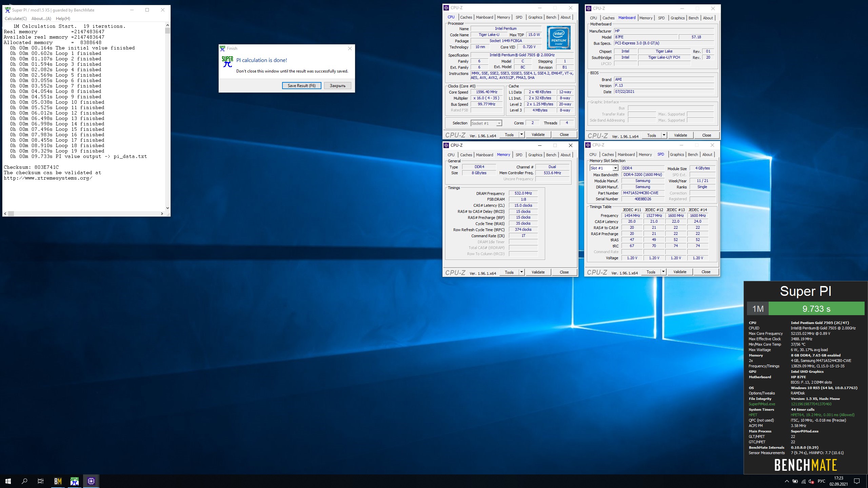Switch to Bench tab in CPU window
The image size is (868, 488).
[551, 17]
